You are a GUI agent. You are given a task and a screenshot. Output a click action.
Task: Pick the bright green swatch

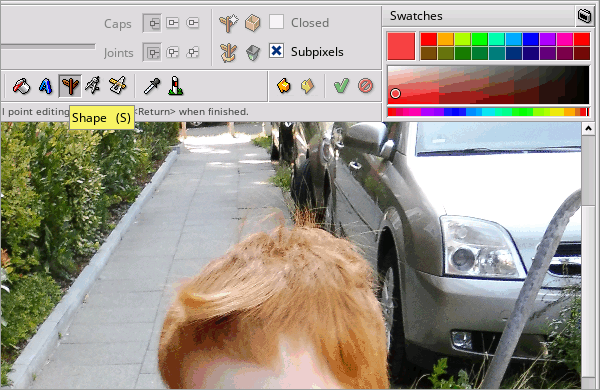pyautogui.click(x=479, y=39)
